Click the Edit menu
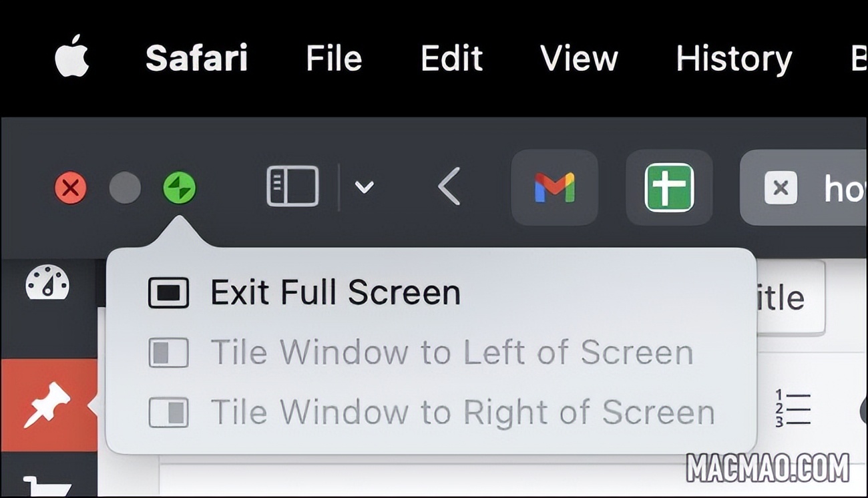 click(x=451, y=59)
